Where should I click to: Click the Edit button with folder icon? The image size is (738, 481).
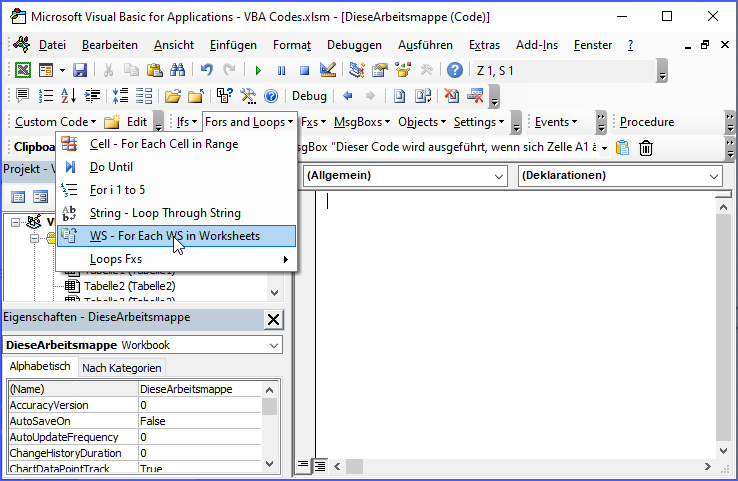(x=126, y=122)
